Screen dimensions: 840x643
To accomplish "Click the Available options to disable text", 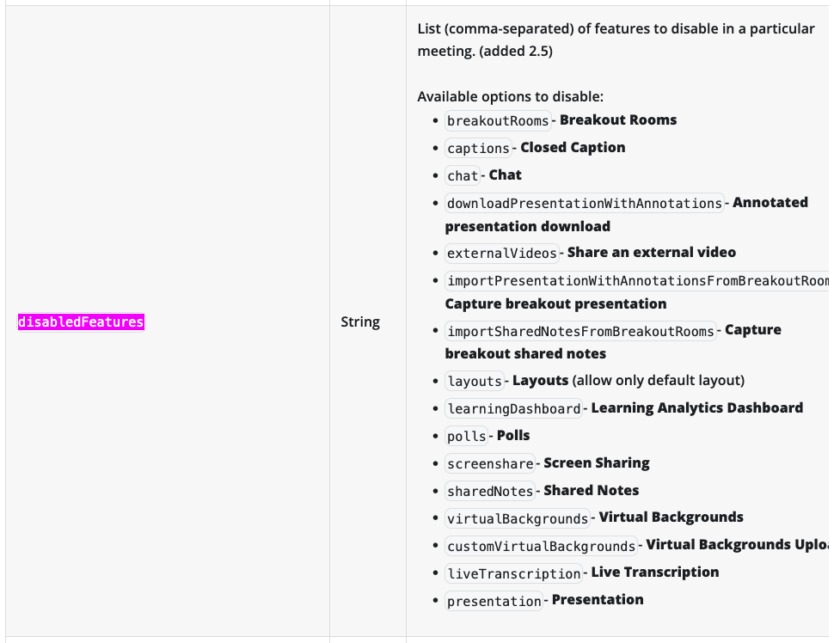I will [x=510, y=96].
